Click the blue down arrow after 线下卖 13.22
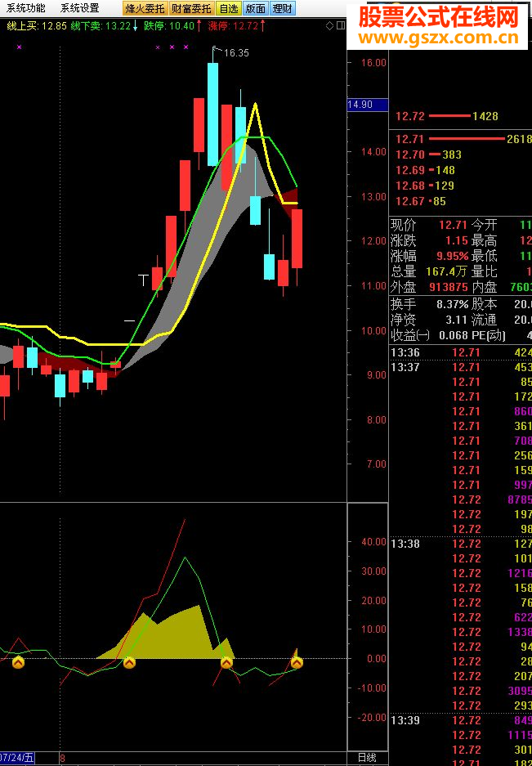 136,26
